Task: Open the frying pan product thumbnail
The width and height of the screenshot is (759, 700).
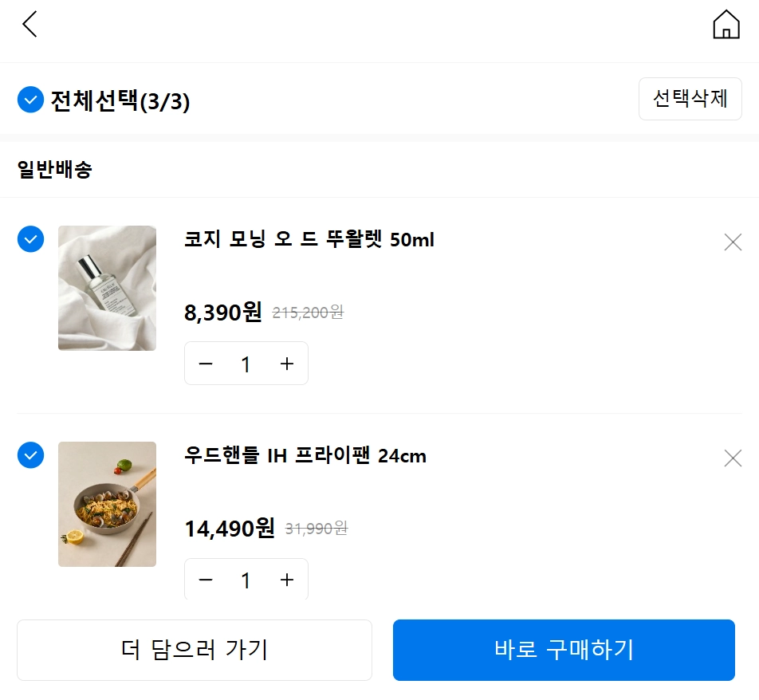Action: pyautogui.click(x=107, y=504)
